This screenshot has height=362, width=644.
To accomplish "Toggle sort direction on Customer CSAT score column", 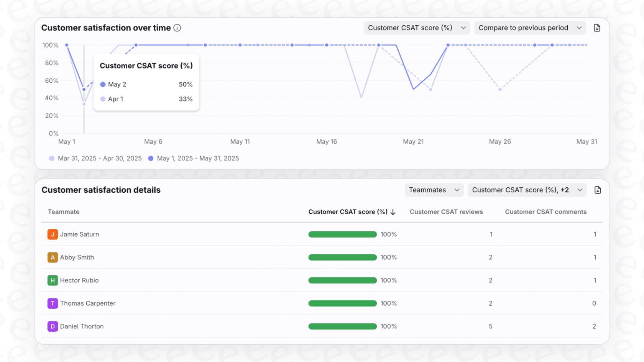I will pyautogui.click(x=393, y=211).
